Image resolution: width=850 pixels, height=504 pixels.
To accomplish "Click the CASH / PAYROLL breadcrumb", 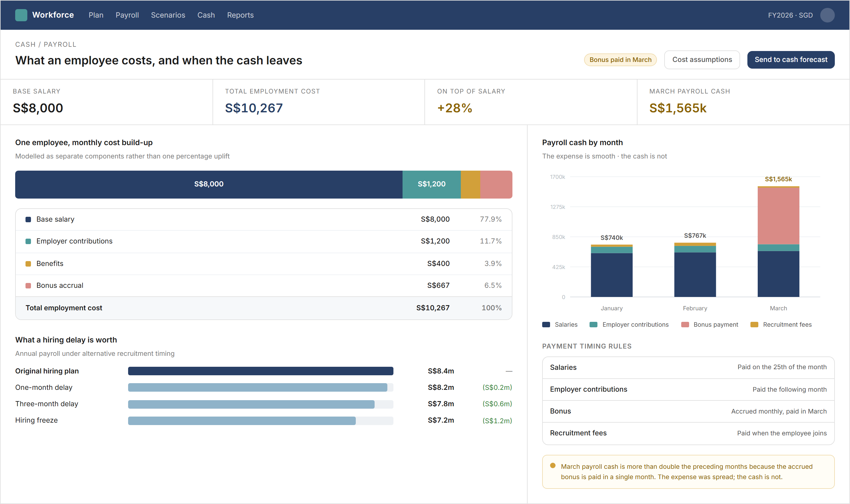I will [46, 45].
